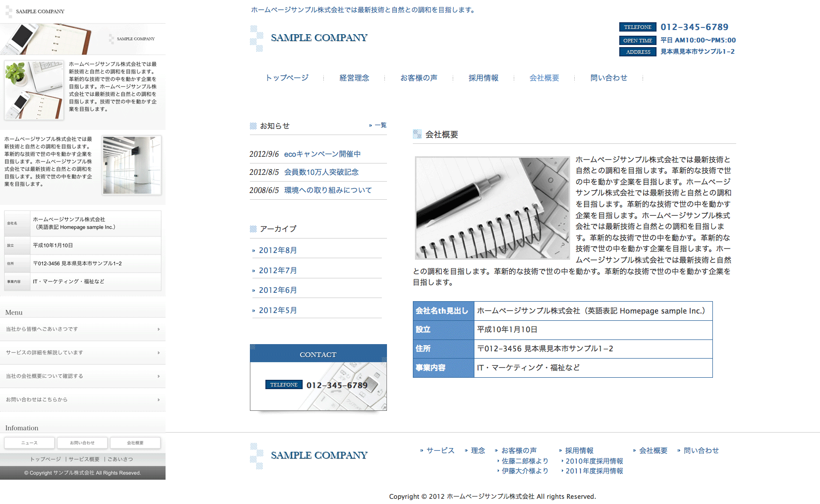Expand 当社から皆様へごあいさつです menu item
Screen dimensions: 820x504
point(83,329)
